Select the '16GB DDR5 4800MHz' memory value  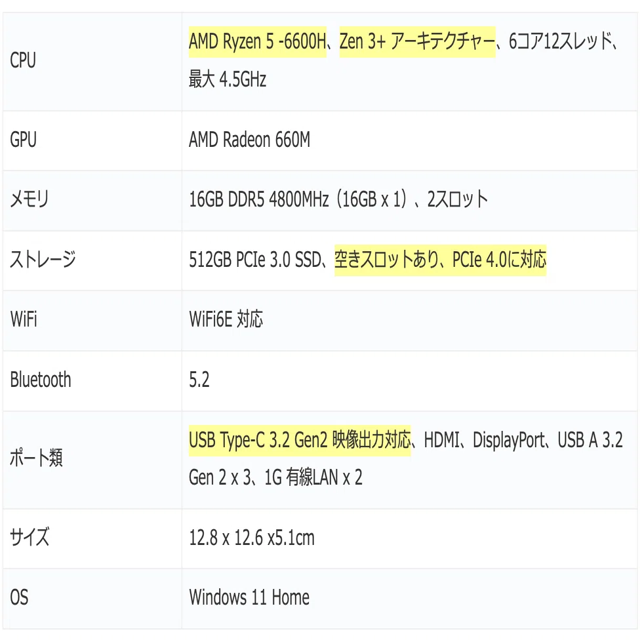(x=259, y=199)
